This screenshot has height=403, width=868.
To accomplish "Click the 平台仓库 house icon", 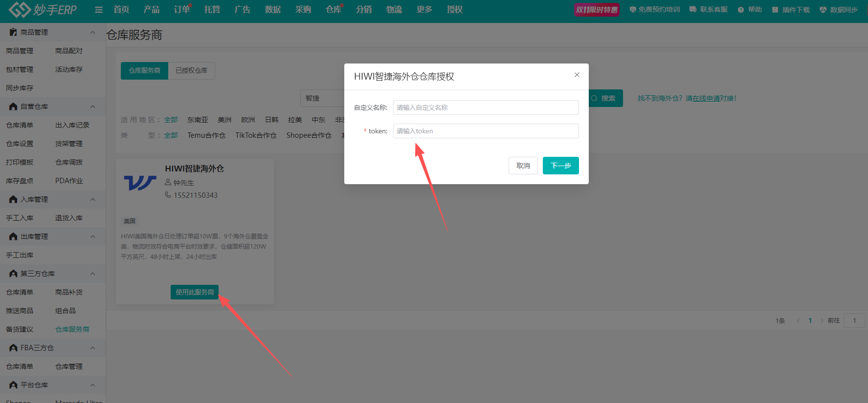I will point(13,385).
